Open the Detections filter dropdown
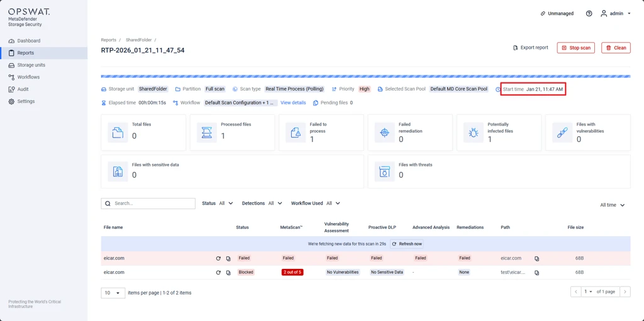Image resolution: width=644 pixels, height=321 pixels. point(258,204)
